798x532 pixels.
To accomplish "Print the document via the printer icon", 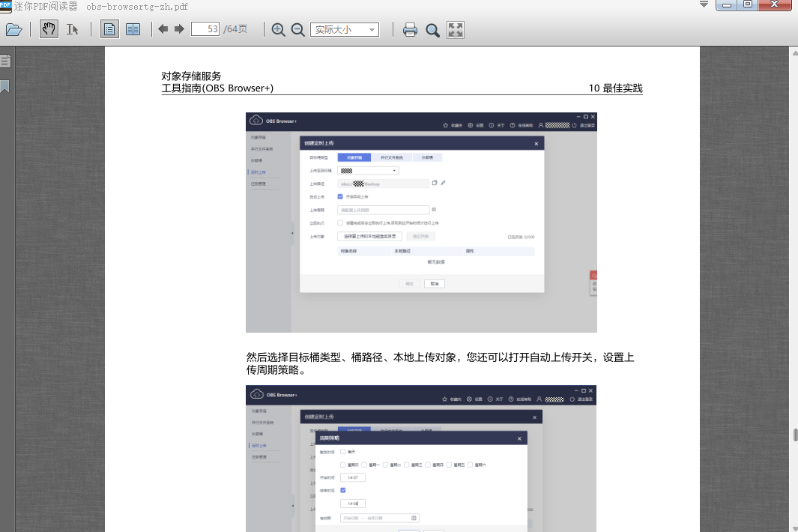I will pos(411,30).
